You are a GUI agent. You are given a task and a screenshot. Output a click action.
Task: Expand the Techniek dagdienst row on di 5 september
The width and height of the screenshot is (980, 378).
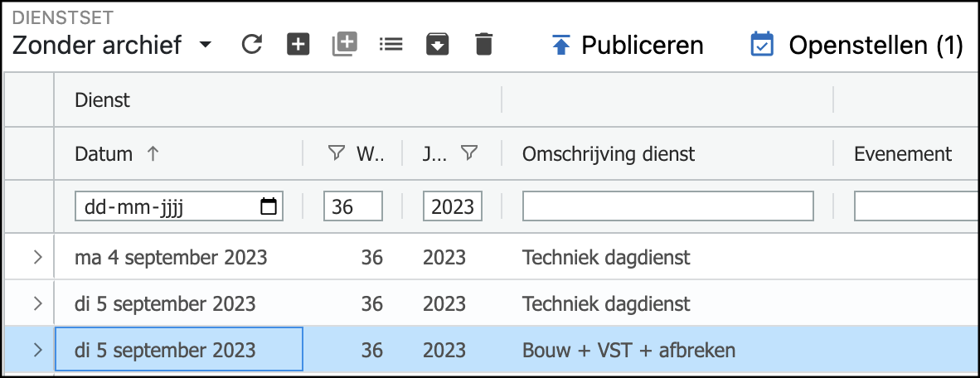[37, 303]
